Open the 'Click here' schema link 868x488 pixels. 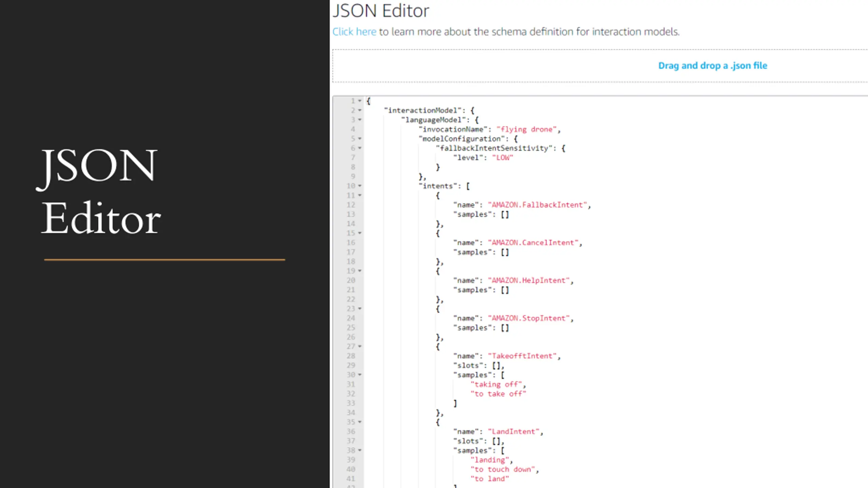pyautogui.click(x=354, y=32)
